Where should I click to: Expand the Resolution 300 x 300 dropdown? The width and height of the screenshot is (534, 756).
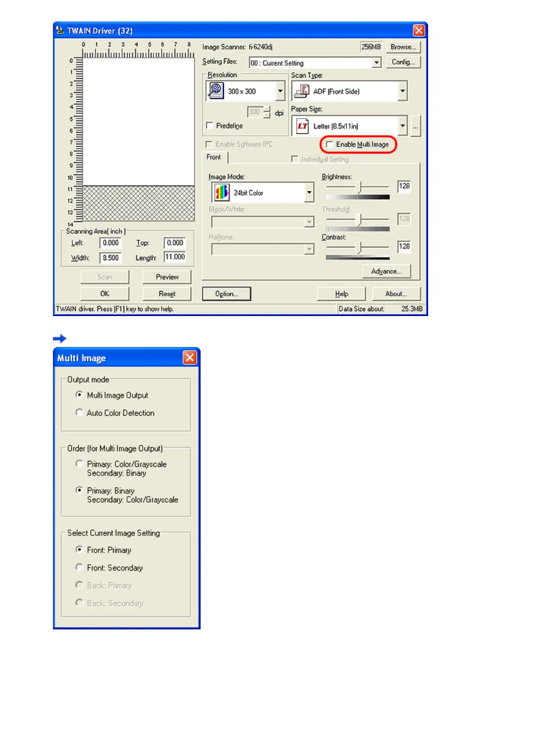pyautogui.click(x=280, y=91)
